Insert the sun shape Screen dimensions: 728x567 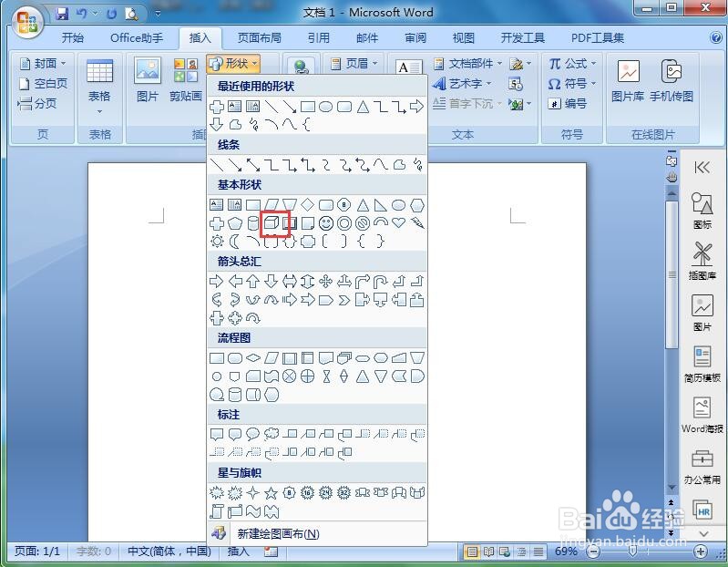(217, 242)
